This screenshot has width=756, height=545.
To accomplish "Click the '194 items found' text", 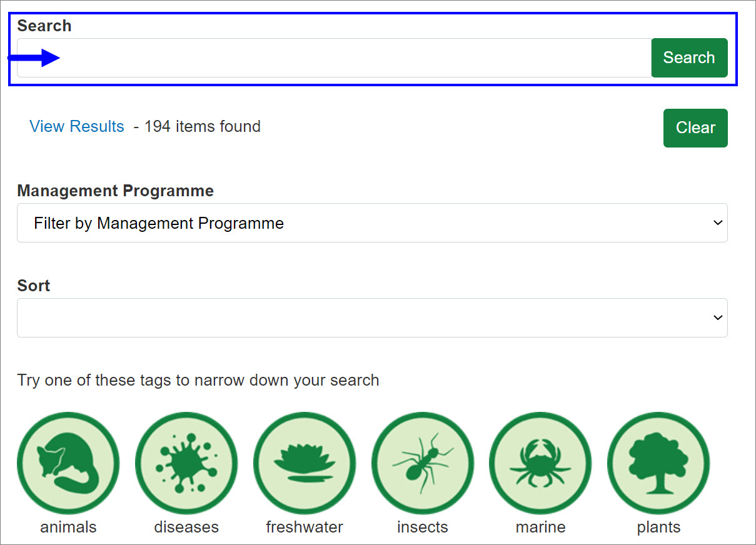I will pos(202,126).
